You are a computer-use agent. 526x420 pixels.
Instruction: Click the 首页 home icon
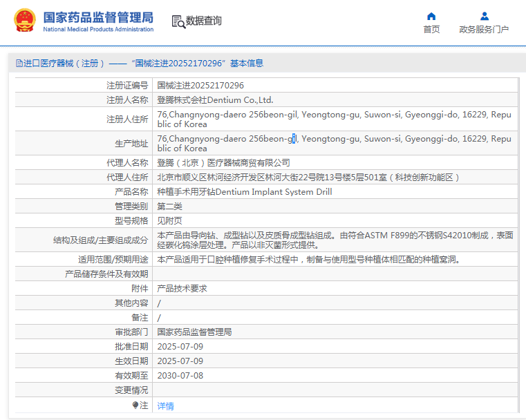(x=431, y=16)
